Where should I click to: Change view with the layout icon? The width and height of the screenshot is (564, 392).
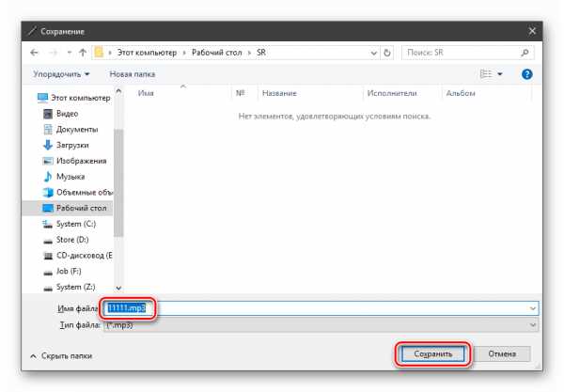pos(486,74)
